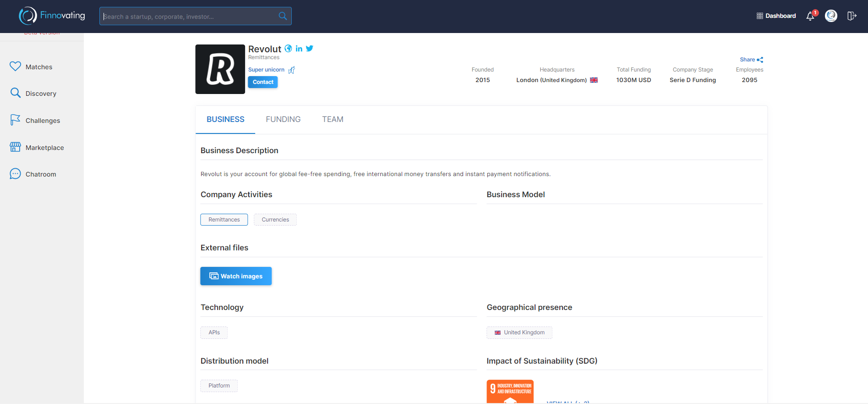The height and width of the screenshot is (404, 868).
Task: Click the APIs technology tag
Action: (214, 332)
